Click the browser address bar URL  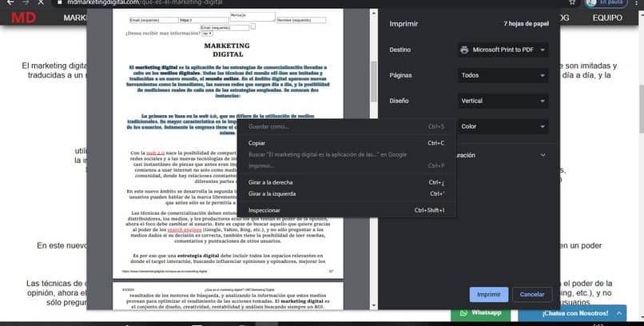pos(145,2)
